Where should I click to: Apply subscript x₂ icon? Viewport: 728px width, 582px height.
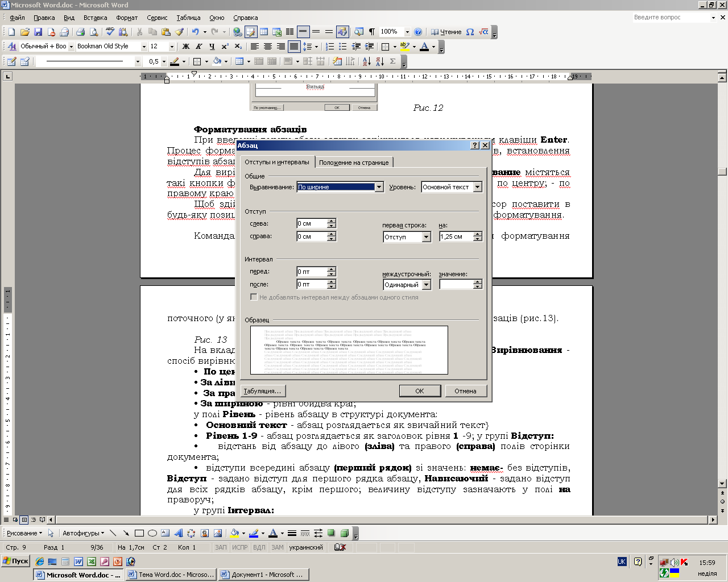(x=238, y=47)
